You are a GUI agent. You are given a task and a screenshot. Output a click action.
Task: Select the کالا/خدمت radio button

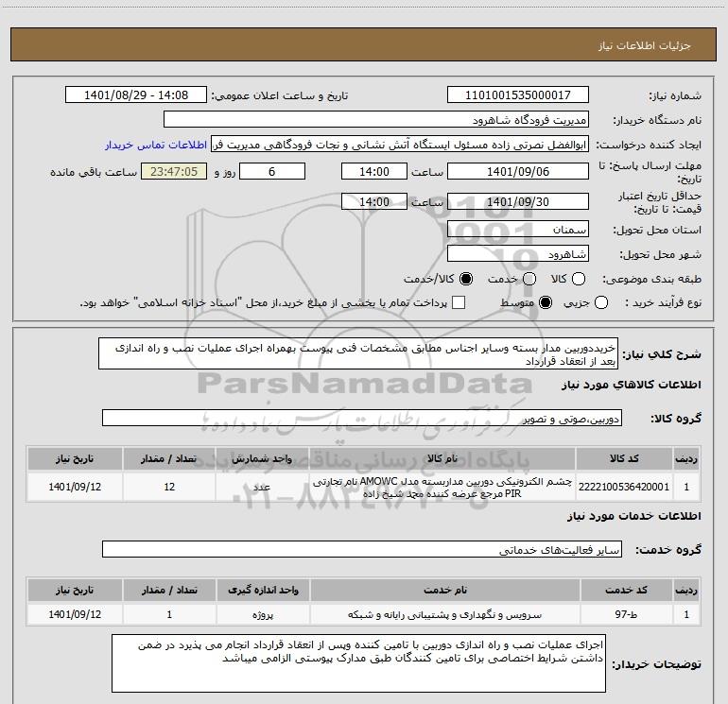(x=466, y=279)
